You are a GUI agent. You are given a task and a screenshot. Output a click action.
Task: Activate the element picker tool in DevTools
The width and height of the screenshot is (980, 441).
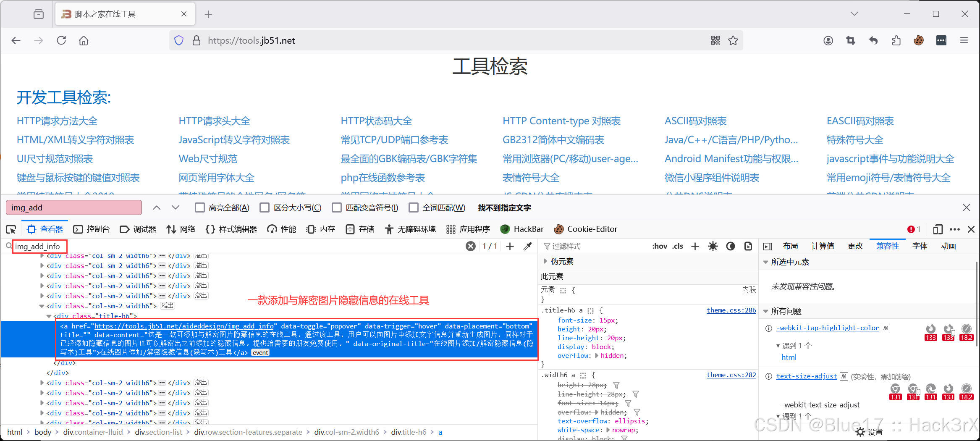coord(11,229)
